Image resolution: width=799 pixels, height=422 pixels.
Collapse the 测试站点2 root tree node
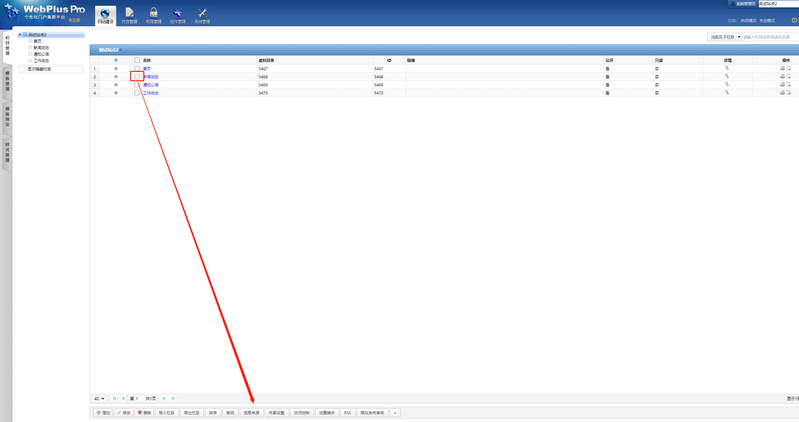(x=19, y=35)
